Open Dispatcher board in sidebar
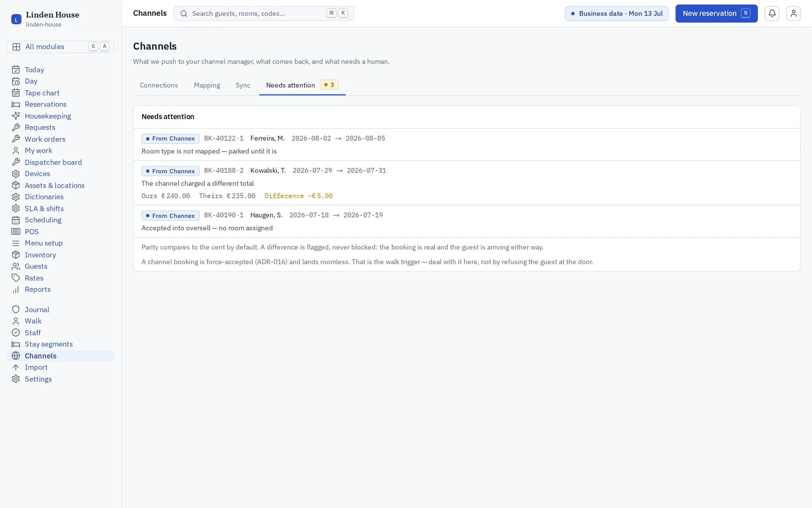The height and width of the screenshot is (508, 812). pyautogui.click(x=61, y=162)
